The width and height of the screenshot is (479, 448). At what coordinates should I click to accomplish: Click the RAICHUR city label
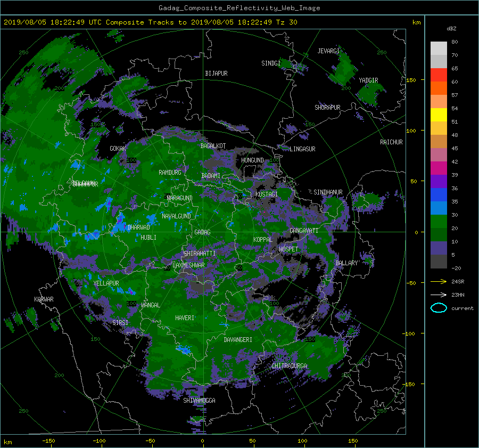tap(391, 142)
